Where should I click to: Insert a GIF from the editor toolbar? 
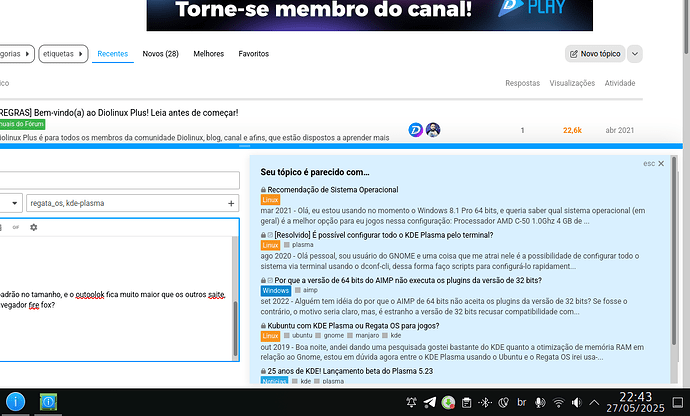(16, 227)
